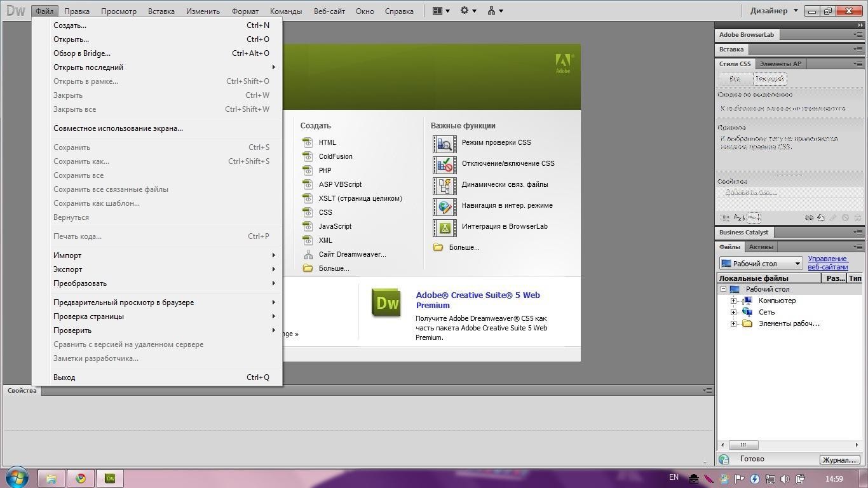Expand the Элементы рабоч... tree node
This screenshot has height=488, width=868.
(x=733, y=323)
